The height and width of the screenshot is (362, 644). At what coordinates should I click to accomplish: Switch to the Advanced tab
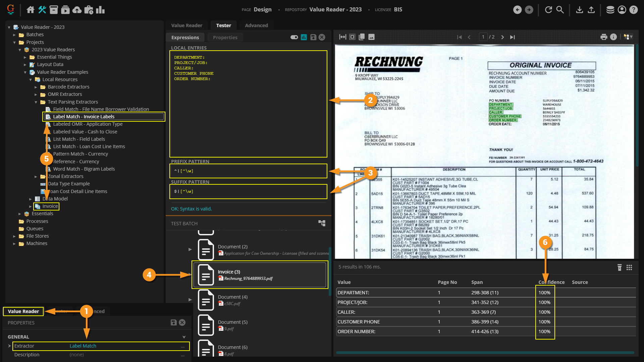(256, 25)
